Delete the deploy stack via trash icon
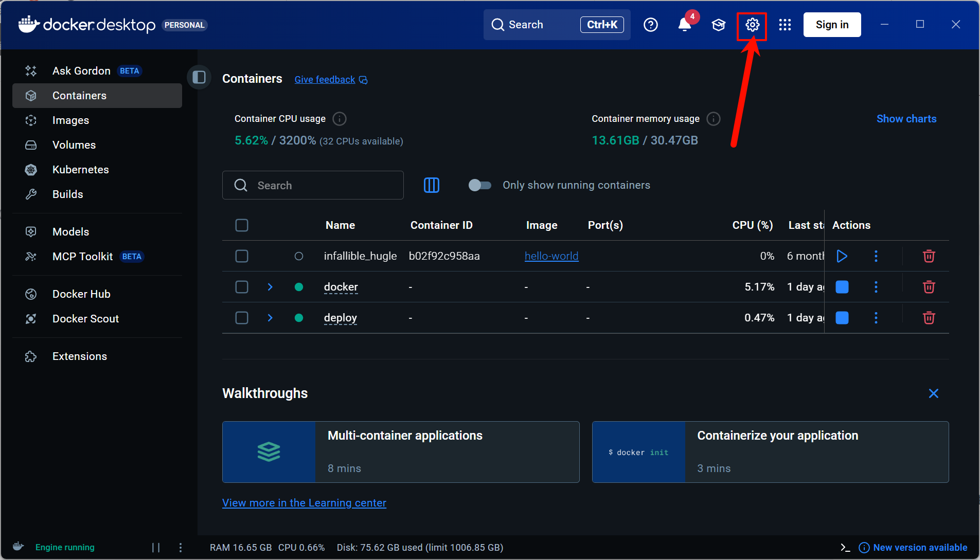This screenshot has height=560, width=980. click(x=929, y=318)
